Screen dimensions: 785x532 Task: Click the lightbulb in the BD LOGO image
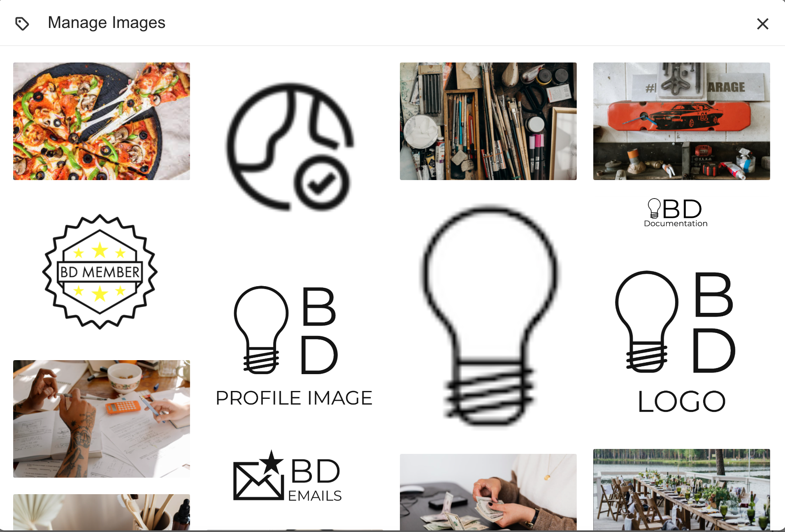pyautogui.click(x=647, y=322)
